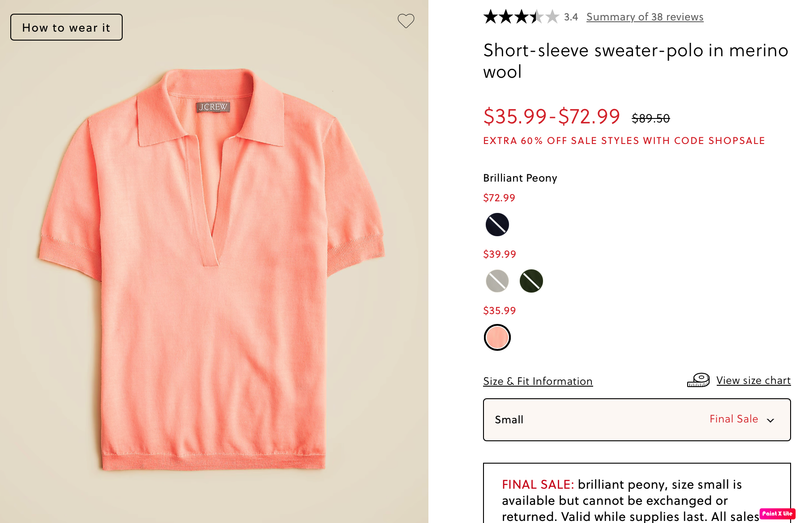800x523 pixels.
Task: Click the 3.4 rating number
Action: coord(571,17)
